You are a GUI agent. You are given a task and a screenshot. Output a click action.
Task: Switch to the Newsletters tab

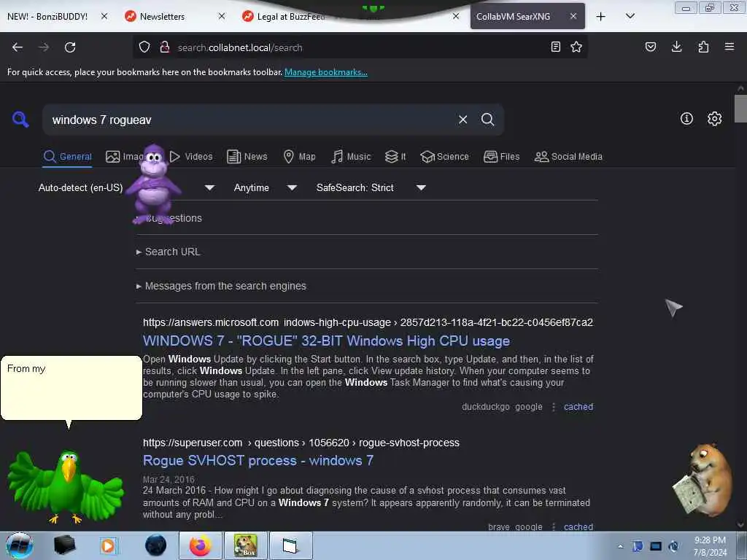[x=162, y=16]
